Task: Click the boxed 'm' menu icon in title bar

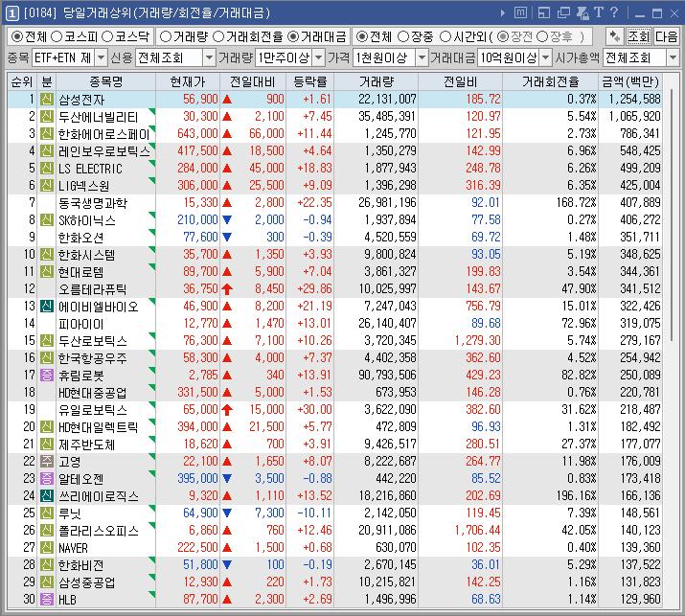Action: click(520, 12)
